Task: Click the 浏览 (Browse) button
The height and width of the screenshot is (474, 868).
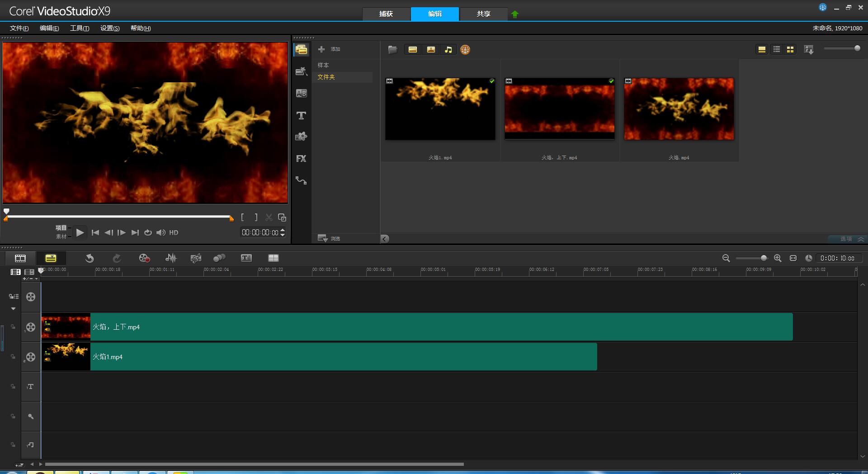Action: [329, 238]
